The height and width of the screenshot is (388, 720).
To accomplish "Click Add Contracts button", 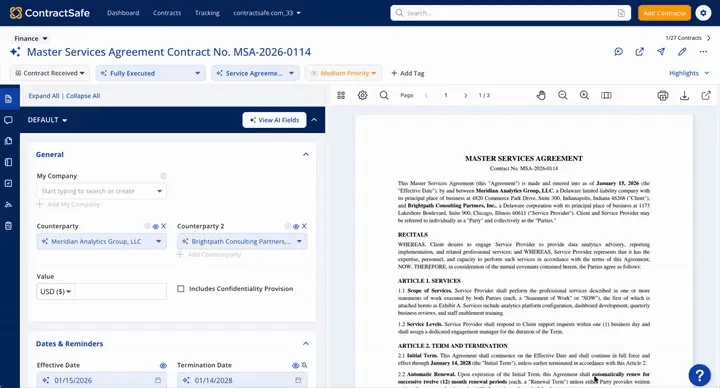I will [x=664, y=13].
